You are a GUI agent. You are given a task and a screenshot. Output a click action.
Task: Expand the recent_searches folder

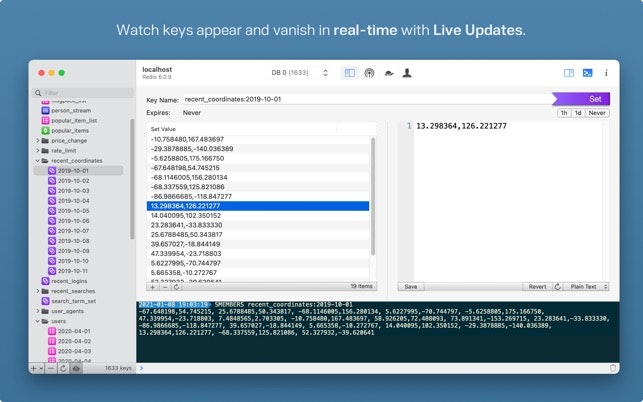coord(38,291)
